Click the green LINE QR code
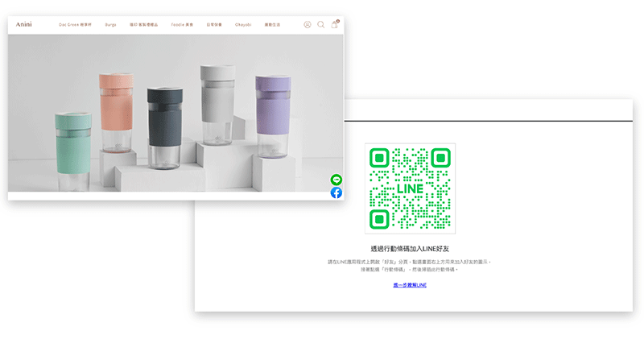The height and width of the screenshot is (364, 644). point(410,188)
